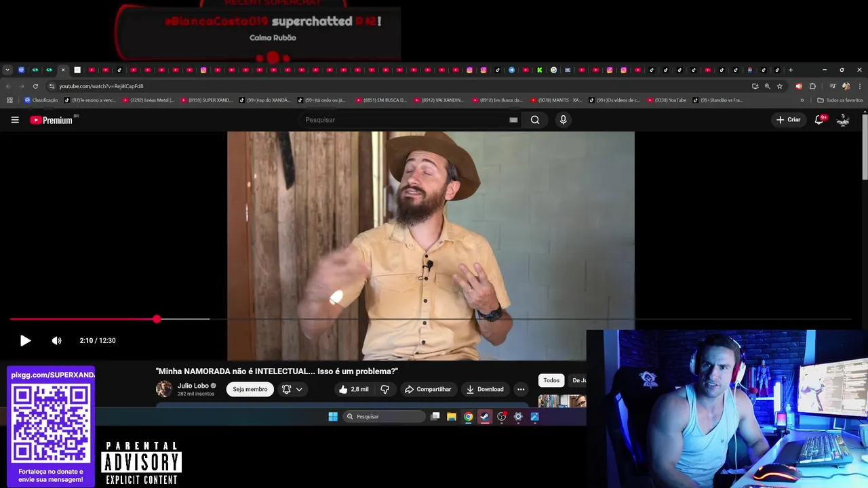Click install app icon in address bar
The width and height of the screenshot is (868, 488).
coord(755,86)
